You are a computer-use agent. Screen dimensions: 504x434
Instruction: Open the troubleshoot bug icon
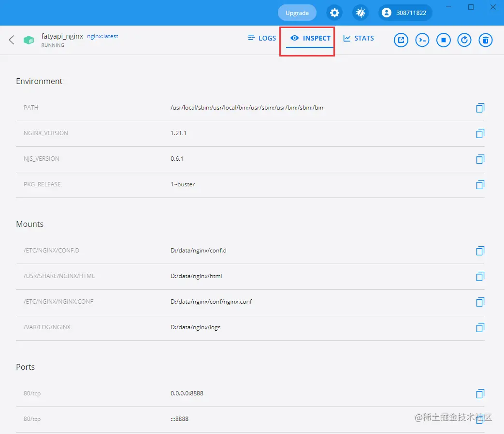360,13
